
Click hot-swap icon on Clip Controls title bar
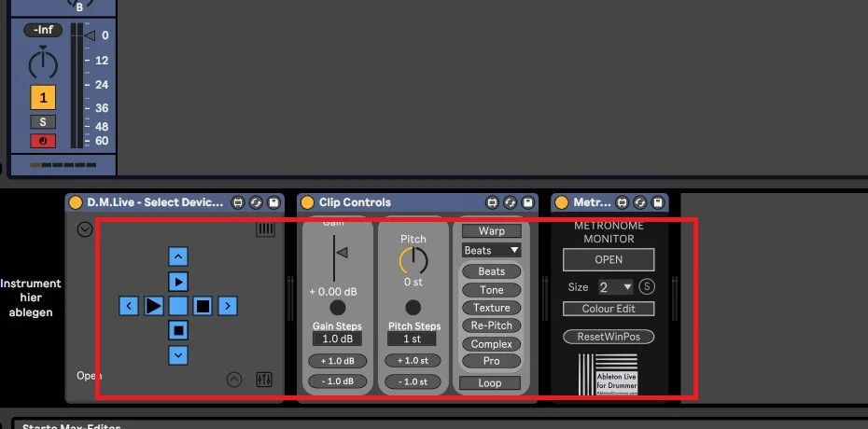510,202
